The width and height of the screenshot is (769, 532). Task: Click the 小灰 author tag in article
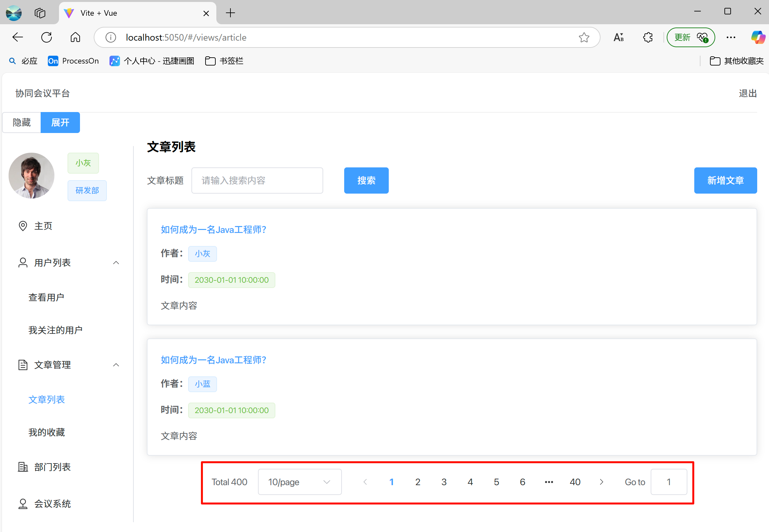(203, 254)
